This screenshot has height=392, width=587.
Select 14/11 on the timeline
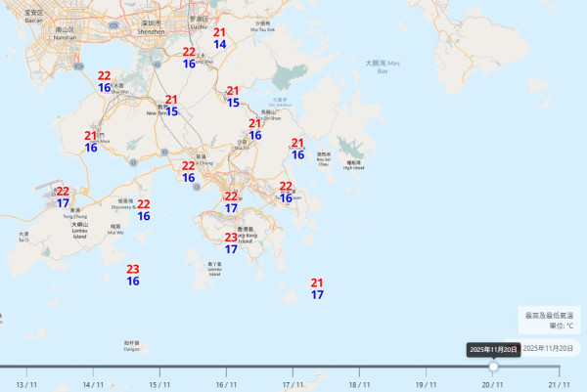click(93, 384)
